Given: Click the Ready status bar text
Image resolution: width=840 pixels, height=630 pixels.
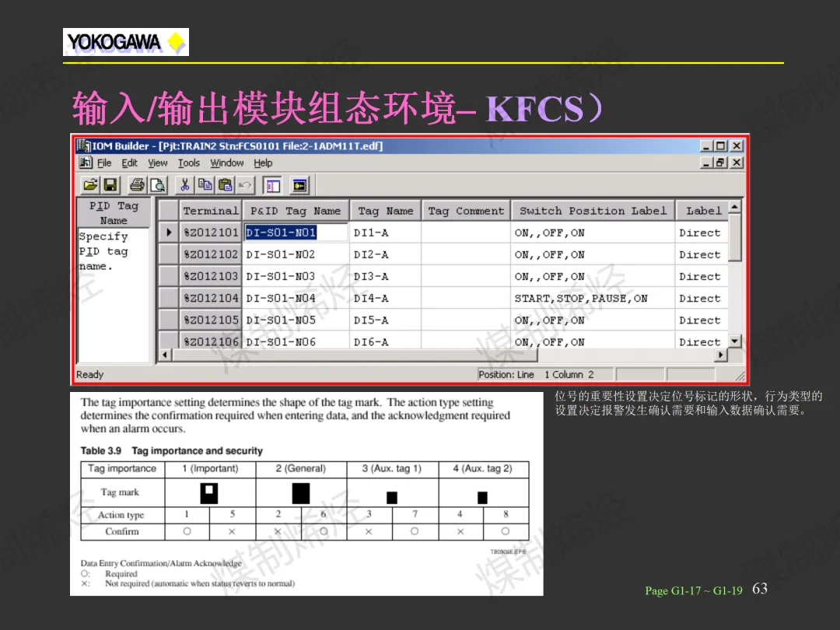Looking at the screenshot, I should 90,374.
